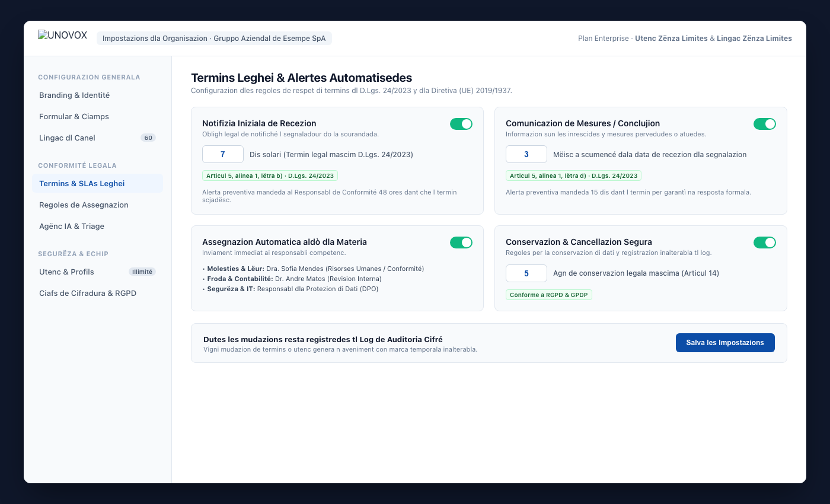The width and height of the screenshot is (830, 504).
Task: Open Branding & Identité settings
Action: click(x=97, y=95)
